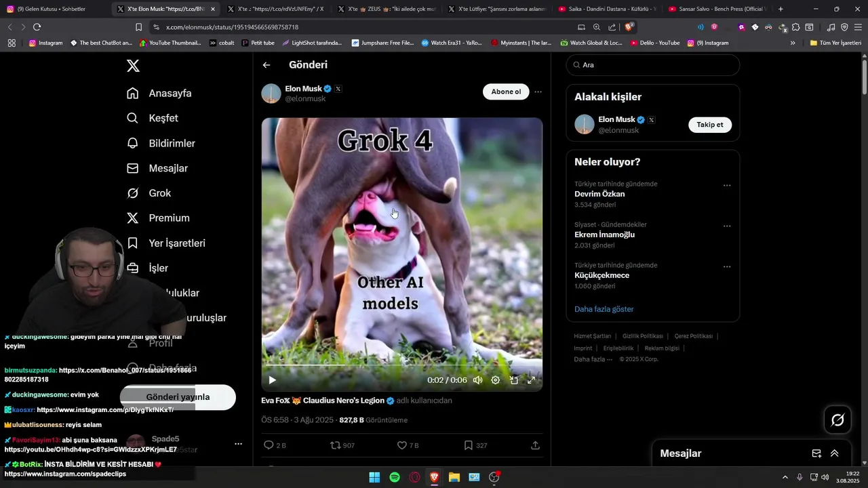Play the Grok 4 video

tap(272, 380)
